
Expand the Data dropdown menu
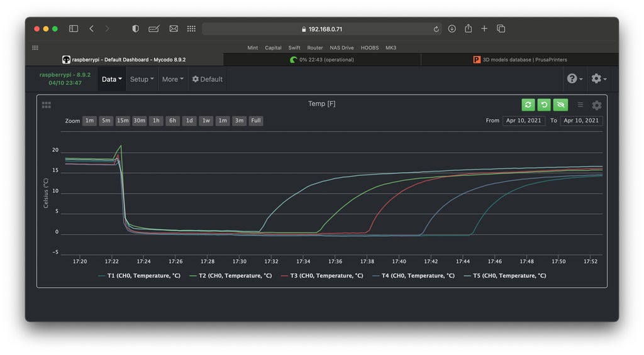pyautogui.click(x=111, y=79)
